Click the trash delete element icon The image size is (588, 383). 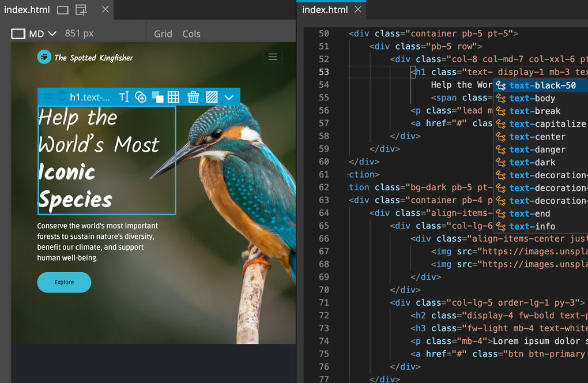click(193, 97)
